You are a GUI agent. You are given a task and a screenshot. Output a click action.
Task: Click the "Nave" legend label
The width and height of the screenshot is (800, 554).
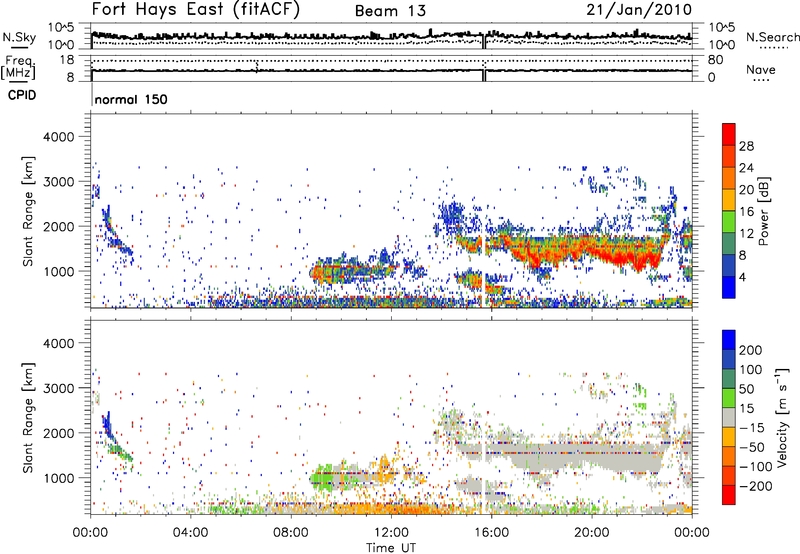(761, 69)
